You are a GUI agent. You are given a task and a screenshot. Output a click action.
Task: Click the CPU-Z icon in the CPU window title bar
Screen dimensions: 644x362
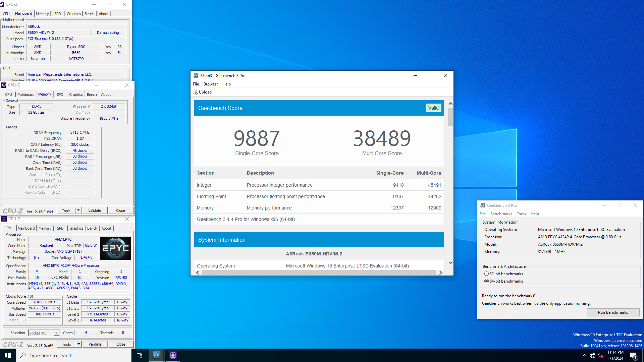pos(4,219)
